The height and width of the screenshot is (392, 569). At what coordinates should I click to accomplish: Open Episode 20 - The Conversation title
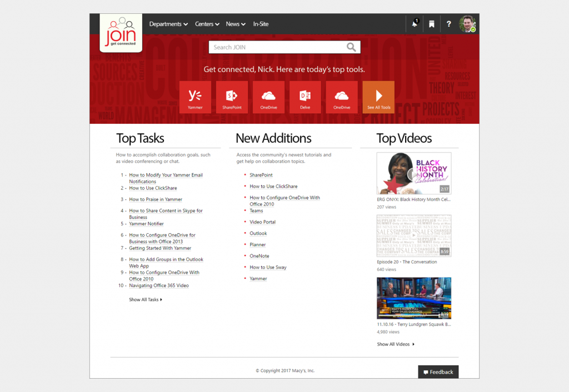click(x=407, y=262)
